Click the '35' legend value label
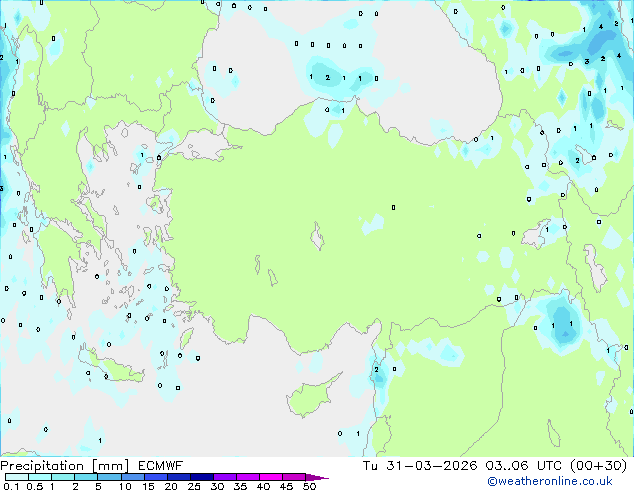 [240, 486]
